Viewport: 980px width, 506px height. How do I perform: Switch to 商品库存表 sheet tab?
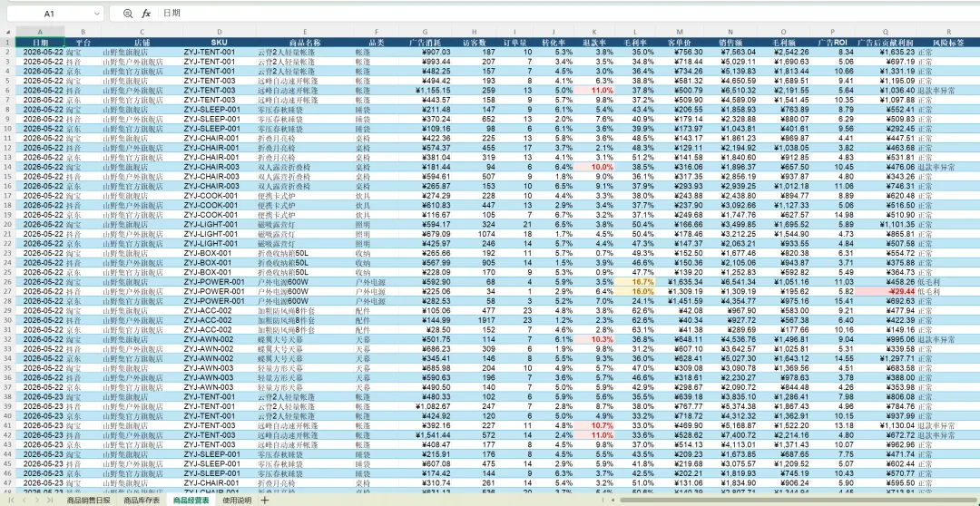[142, 501]
